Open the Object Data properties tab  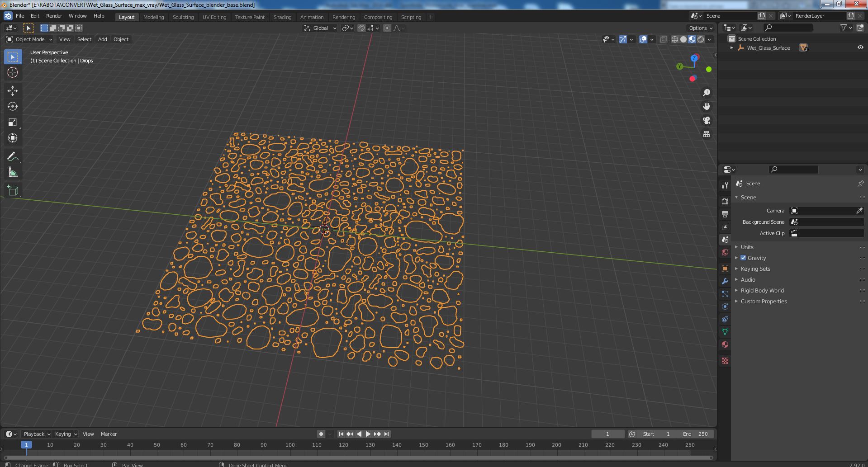tap(725, 332)
